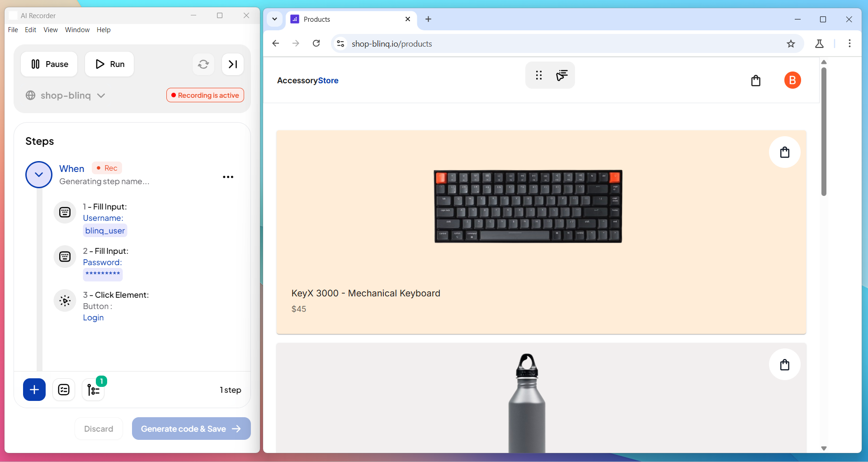Click Generate code & Save button
The height and width of the screenshot is (462, 868).
pos(191,429)
